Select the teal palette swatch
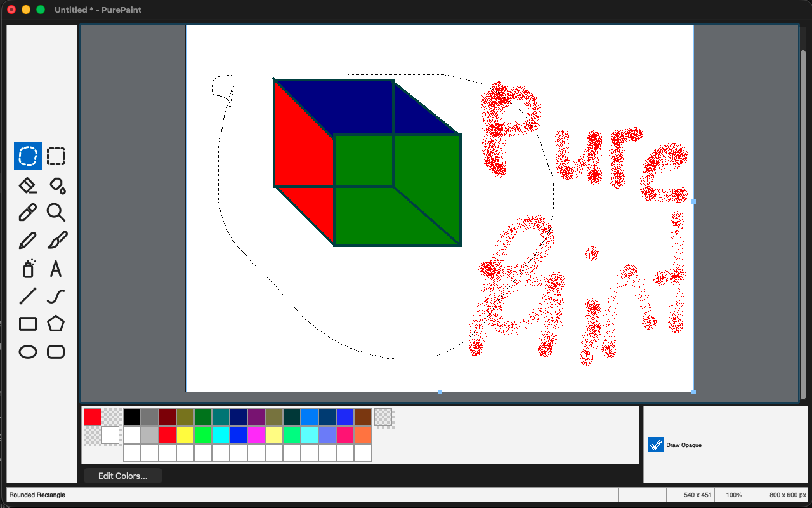812x508 pixels. point(221,417)
